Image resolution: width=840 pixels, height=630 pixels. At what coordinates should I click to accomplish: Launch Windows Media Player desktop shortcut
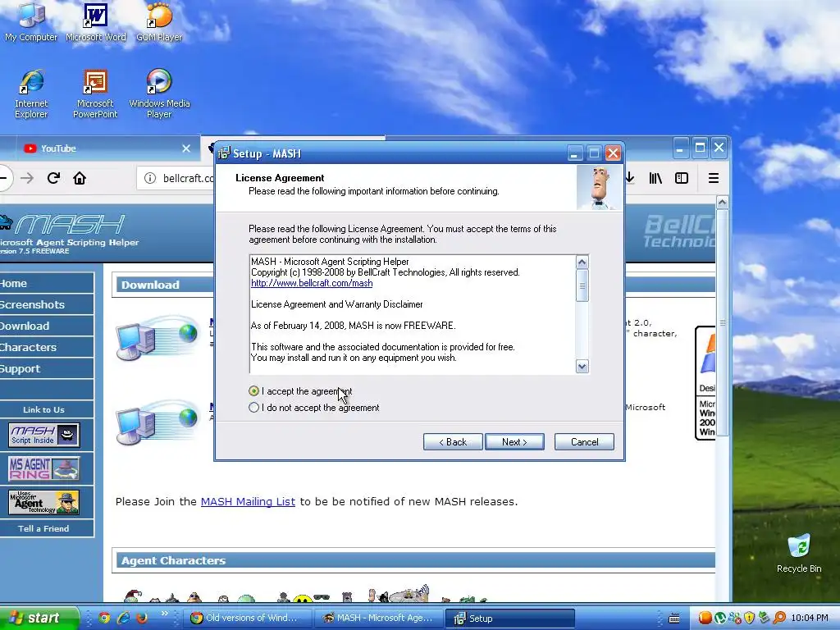coord(159,94)
